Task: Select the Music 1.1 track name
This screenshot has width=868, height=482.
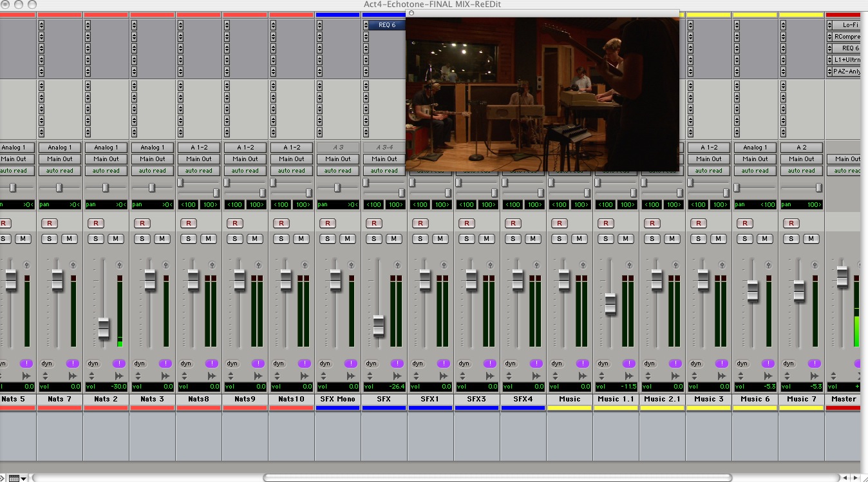Action: point(616,399)
